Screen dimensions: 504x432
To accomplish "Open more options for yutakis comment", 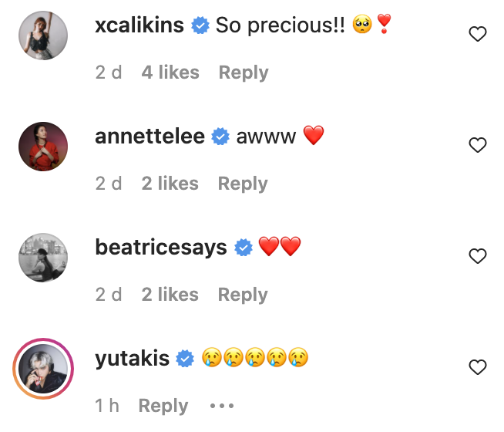I will 221,406.
